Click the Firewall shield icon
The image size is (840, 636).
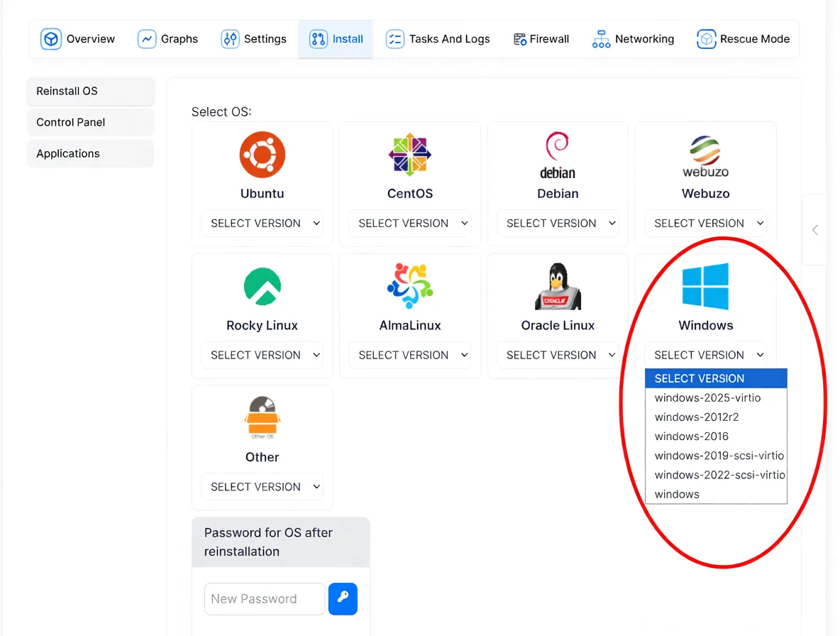pos(519,38)
